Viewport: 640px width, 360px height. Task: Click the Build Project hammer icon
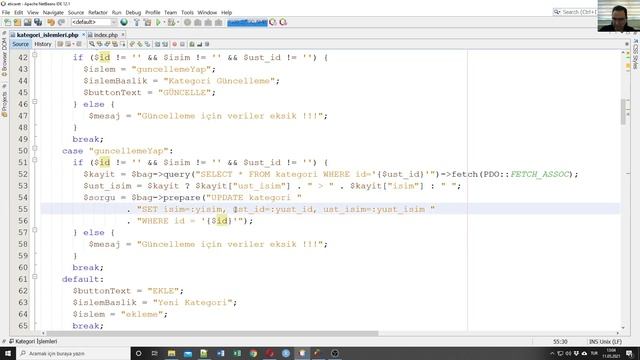point(137,22)
